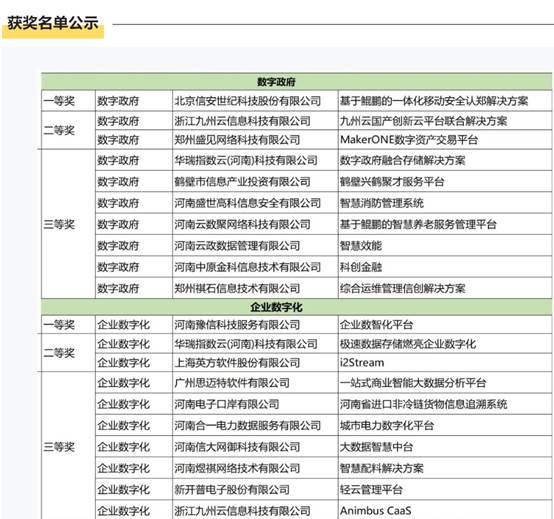Select the 企业数字化 section header row
The height and width of the screenshot is (519, 554).
(296, 307)
